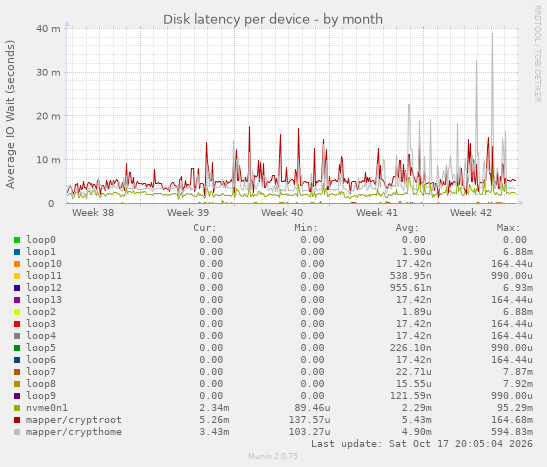Click the 'Average IO Wait (seconds)' axis label
This screenshot has width=547, height=467.
(10, 114)
